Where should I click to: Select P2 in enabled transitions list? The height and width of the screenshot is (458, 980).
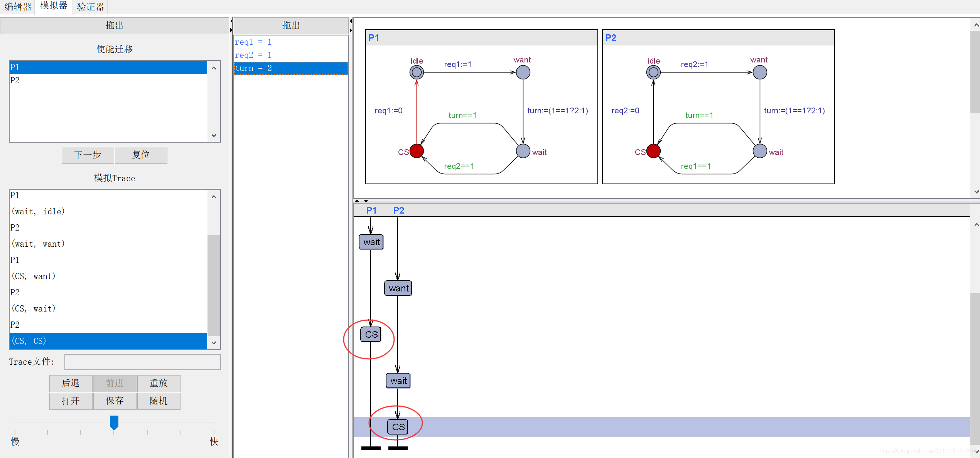click(x=108, y=80)
